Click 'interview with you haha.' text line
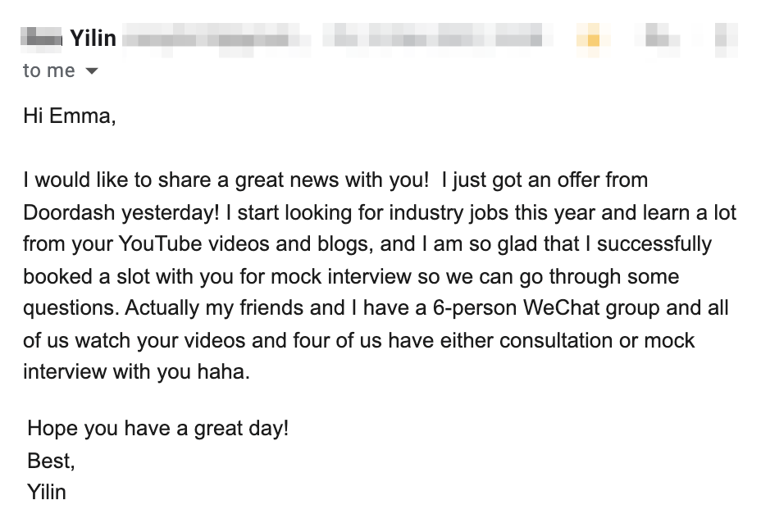 coord(135,371)
